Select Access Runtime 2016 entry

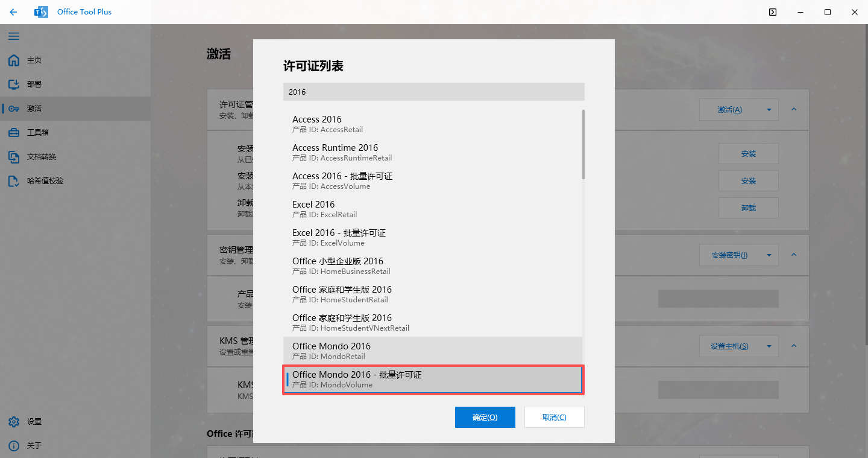click(433, 153)
